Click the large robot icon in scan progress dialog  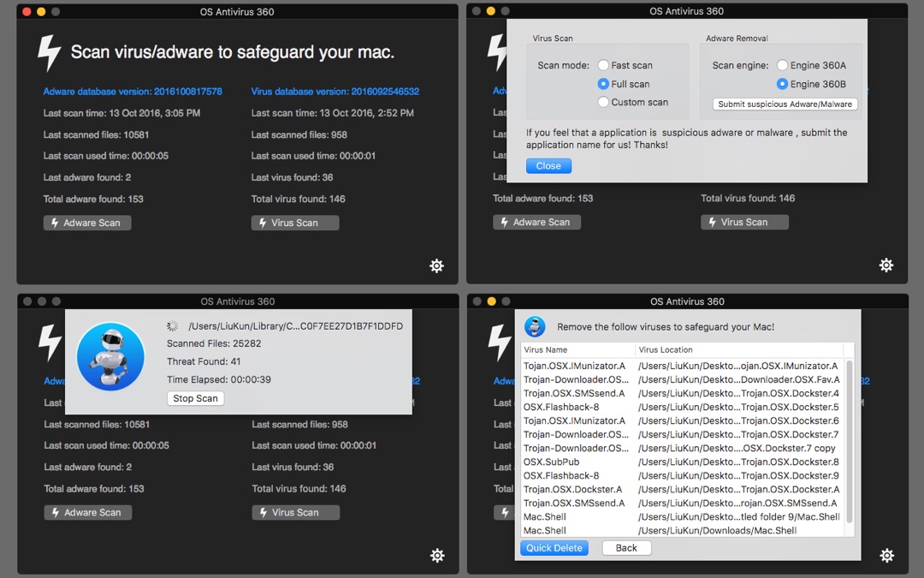point(110,356)
